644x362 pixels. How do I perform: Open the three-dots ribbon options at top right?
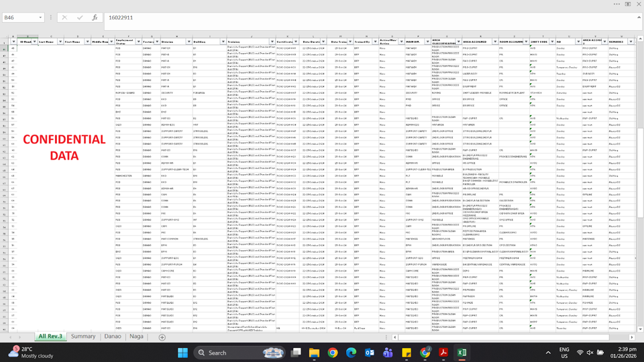[x=617, y=4]
